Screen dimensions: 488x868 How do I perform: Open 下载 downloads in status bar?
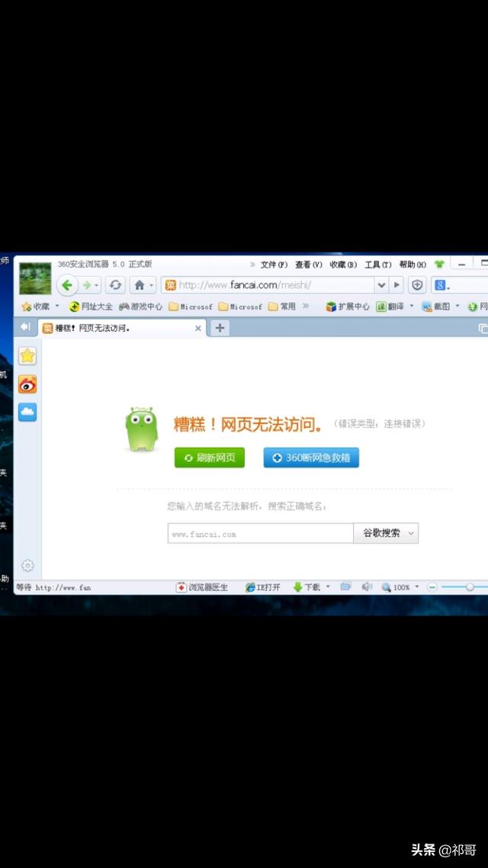(307, 587)
